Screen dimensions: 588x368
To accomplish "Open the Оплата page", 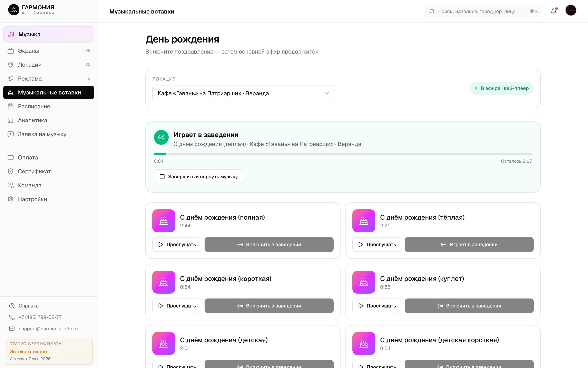I will click(x=49, y=157).
